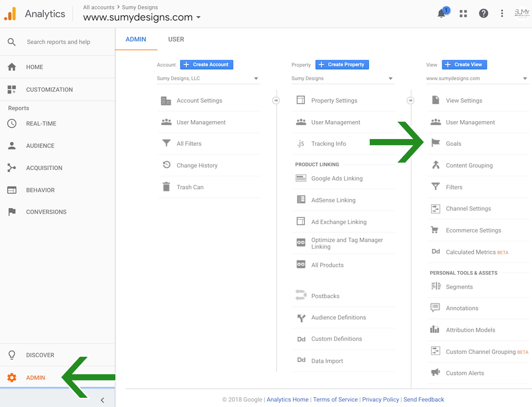Click the Acquisition branching icon
The image size is (532, 407).
click(12, 168)
